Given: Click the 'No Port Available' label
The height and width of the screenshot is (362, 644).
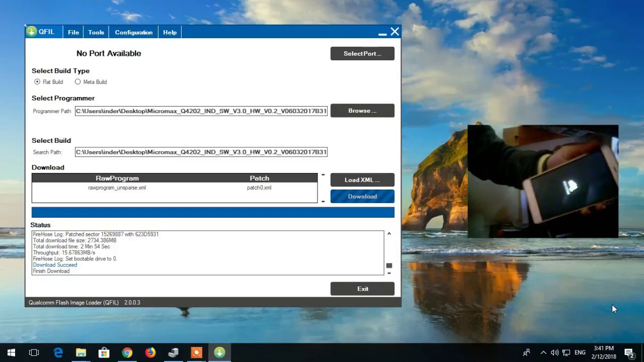Looking at the screenshot, I should pyautogui.click(x=109, y=53).
